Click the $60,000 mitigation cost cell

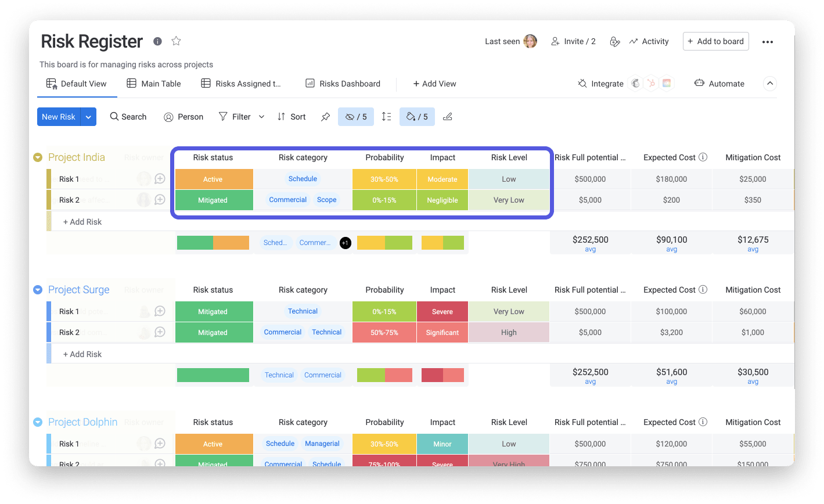click(x=753, y=312)
